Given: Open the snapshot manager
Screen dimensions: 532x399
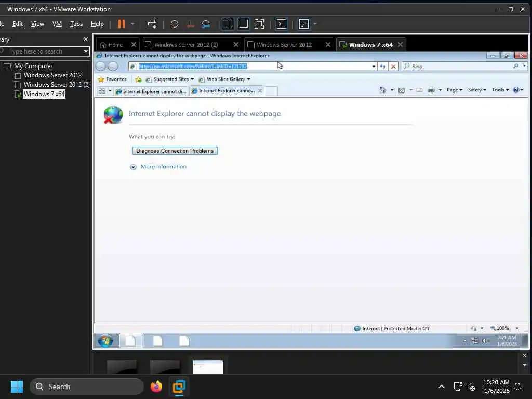Looking at the screenshot, I should (x=206, y=24).
